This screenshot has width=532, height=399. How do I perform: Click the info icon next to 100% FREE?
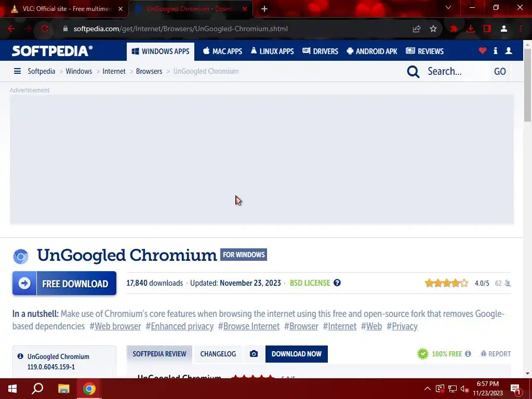coord(468,354)
